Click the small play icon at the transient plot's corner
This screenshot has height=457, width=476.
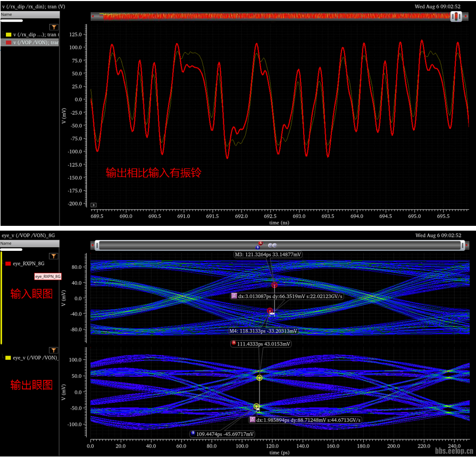[94, 205]
